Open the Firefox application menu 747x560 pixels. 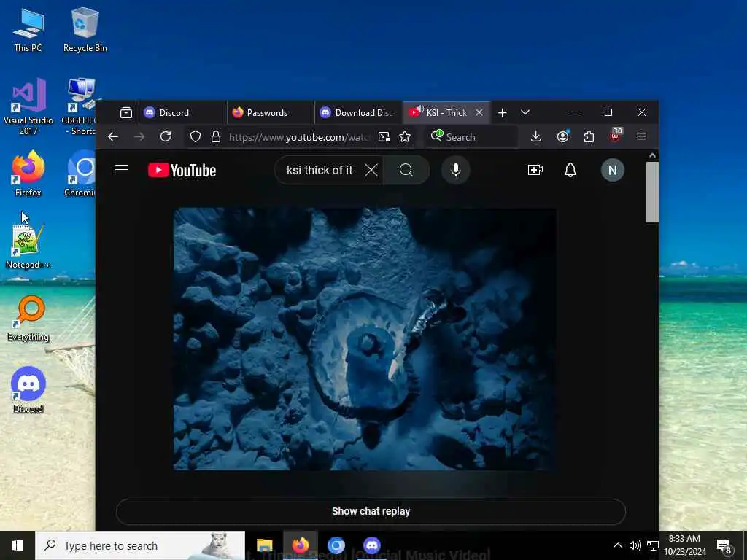point(641,137)
